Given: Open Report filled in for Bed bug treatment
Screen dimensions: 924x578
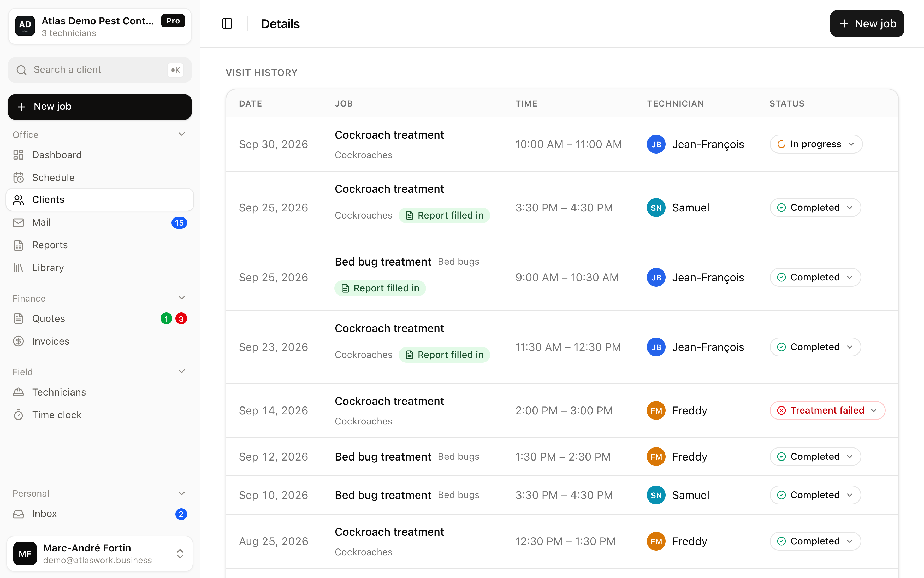Looking at the screenshot, I should 380,288.
